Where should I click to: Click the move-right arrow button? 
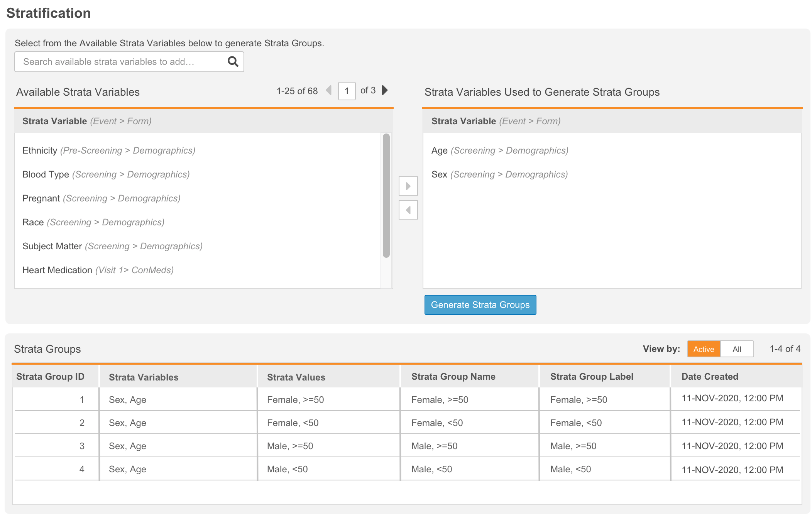click(x=408, y=186)
